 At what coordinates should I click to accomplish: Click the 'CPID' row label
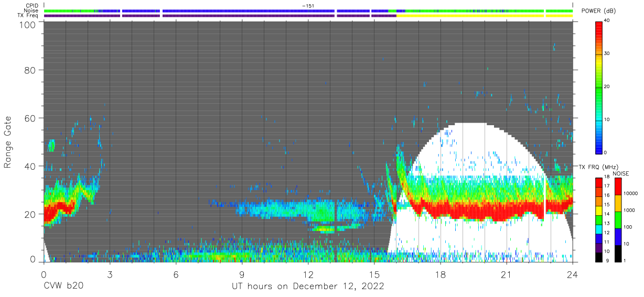pyautogui.click(x=32, y=5)
